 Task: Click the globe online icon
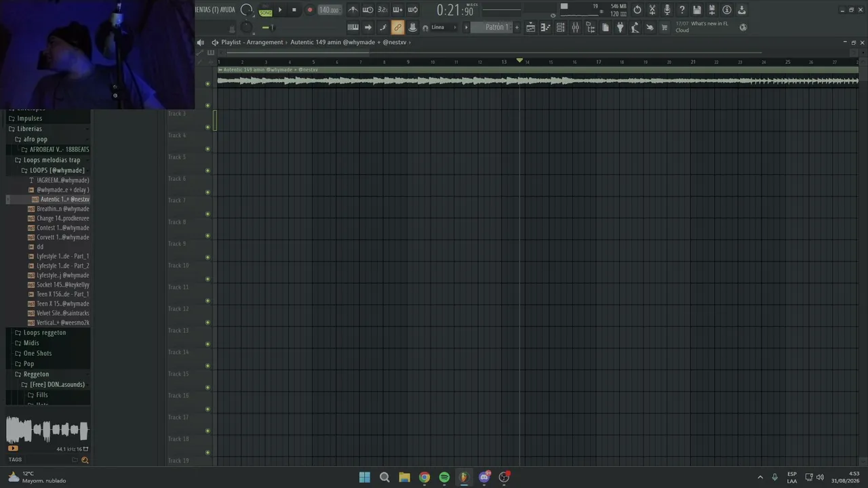pyautogui.click(x=743, y=27)
